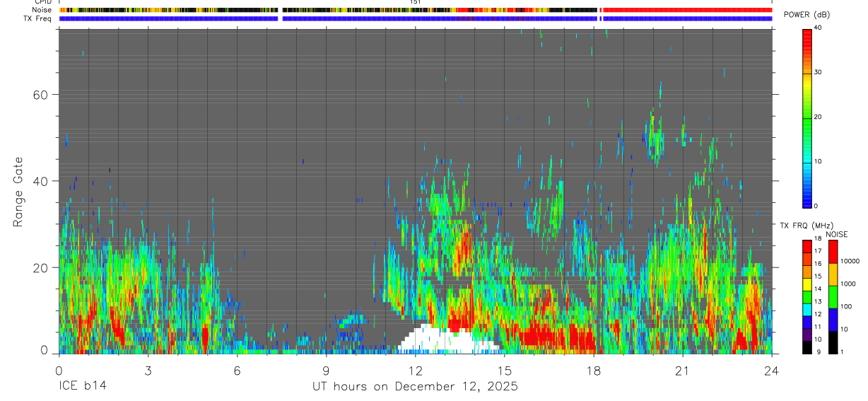Click the Range Gate 40 label
Image resolution: width=868 pixels, height=401 pixels.
[40, 181]
